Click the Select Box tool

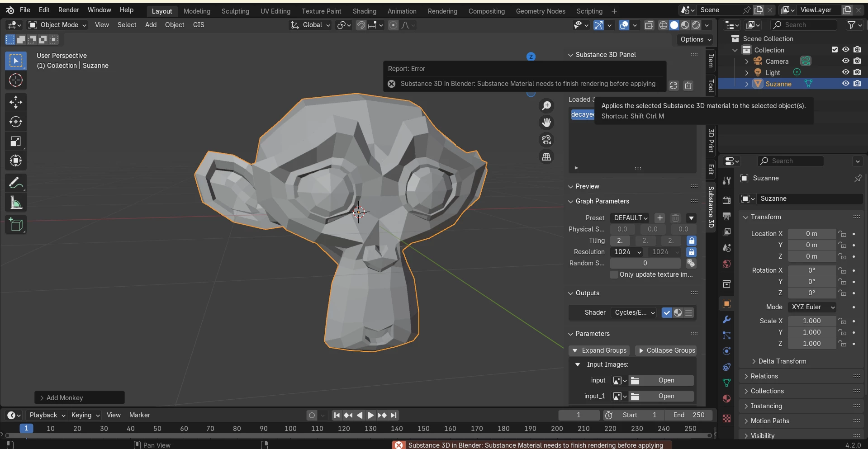point(16,61)
